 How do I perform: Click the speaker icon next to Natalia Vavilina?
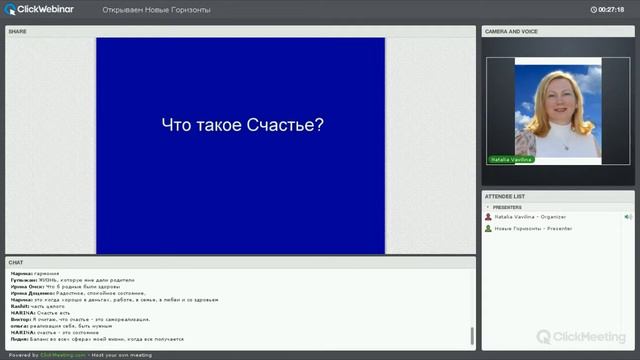[628, 217]
